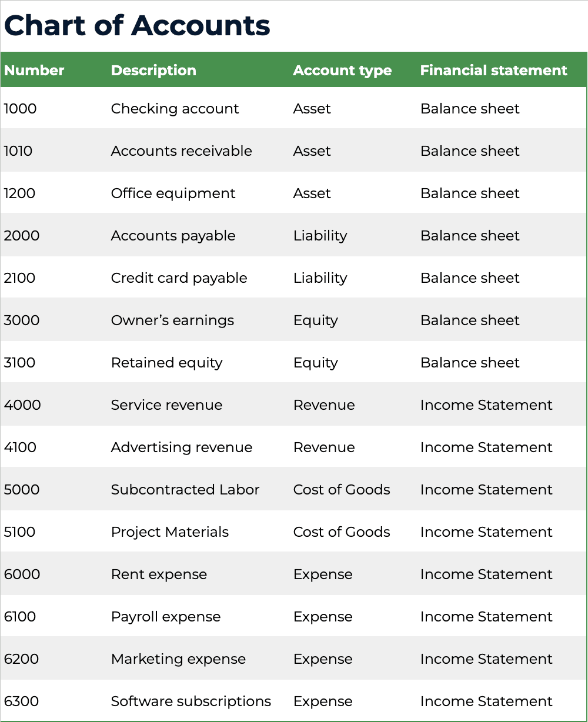This screenshot has height=722, width=588.
Task: Select the Accounts receivable cell
Action: [x=181, y=151]
